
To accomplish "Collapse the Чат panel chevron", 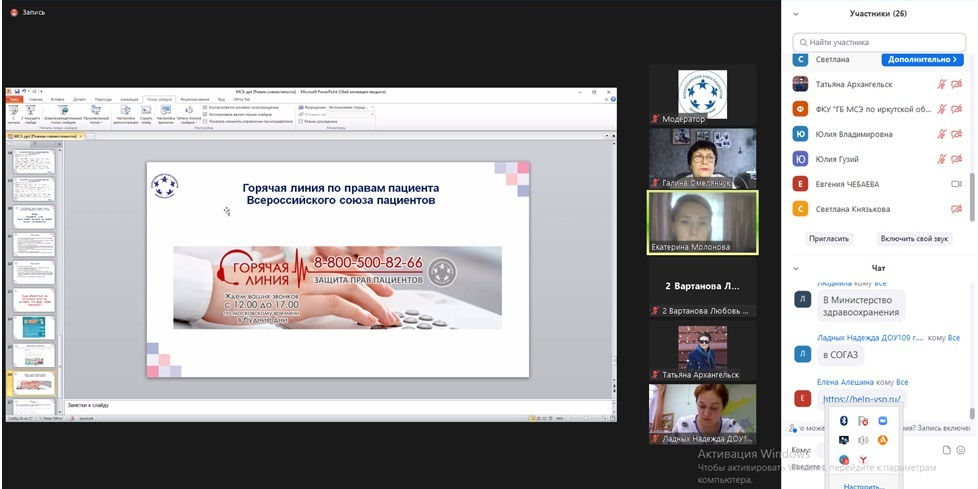I will pyautogui.click(x=795, y=268).
